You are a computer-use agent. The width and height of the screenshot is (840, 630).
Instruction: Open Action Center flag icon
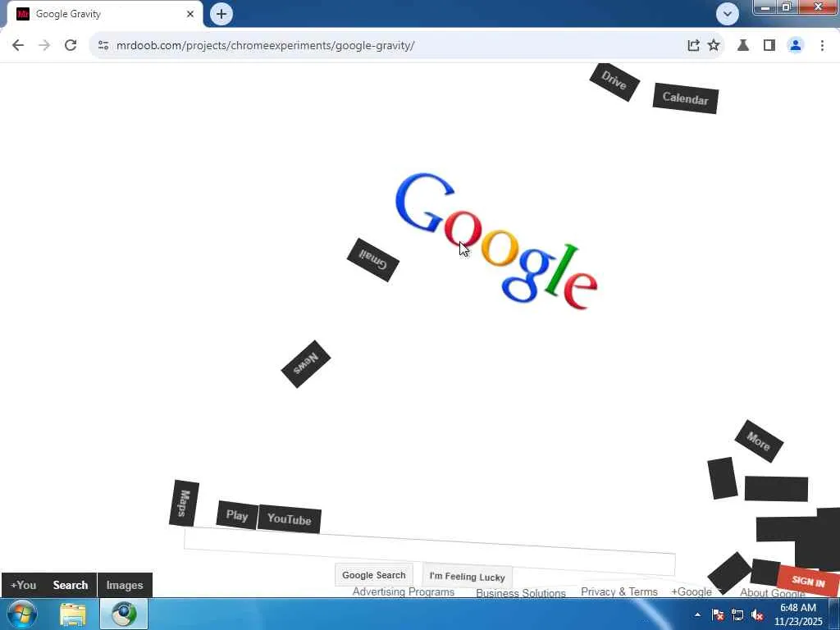[718, 615]
